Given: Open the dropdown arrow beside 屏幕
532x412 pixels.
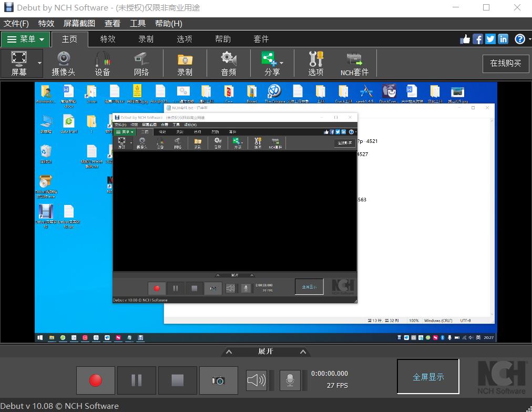Looking at the screenshot, I should click(40, 64).
